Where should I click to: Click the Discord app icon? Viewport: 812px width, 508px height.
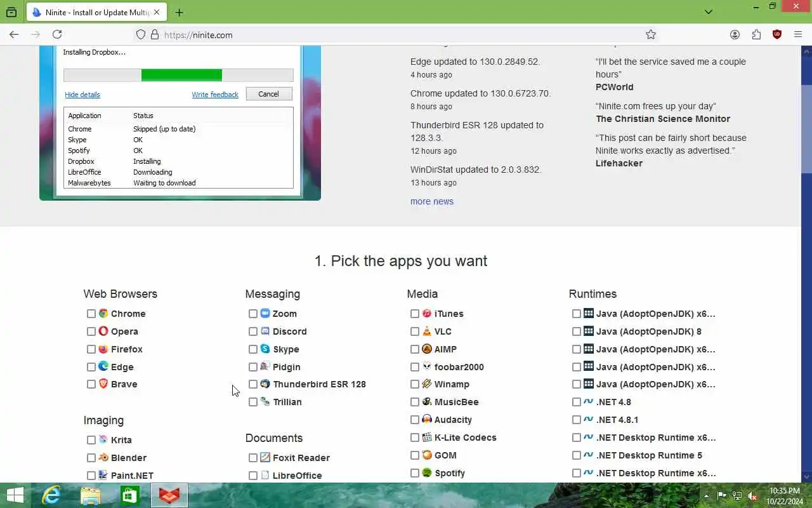[x=265, y=331]
